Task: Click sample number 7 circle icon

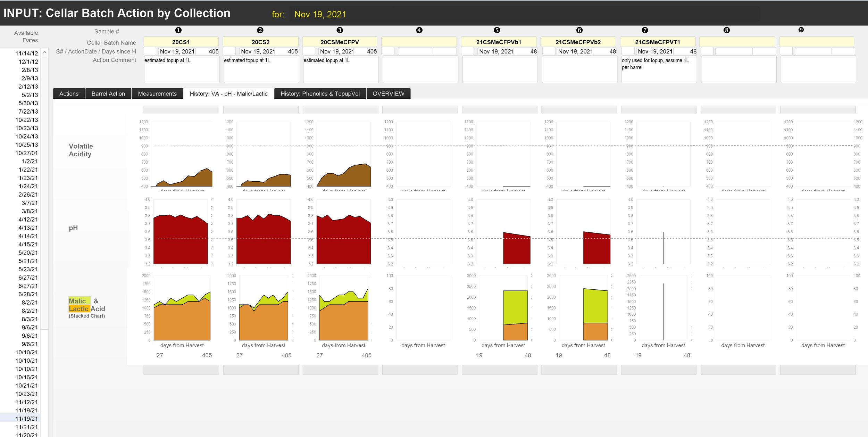Action: [x=645, y=30]
